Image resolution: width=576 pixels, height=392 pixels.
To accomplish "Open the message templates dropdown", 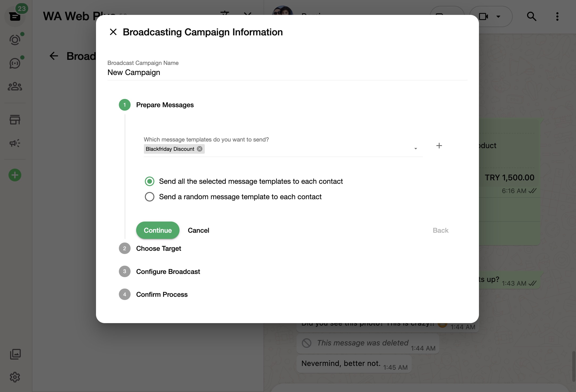I will pyautogui.click(x=415, y=148).
